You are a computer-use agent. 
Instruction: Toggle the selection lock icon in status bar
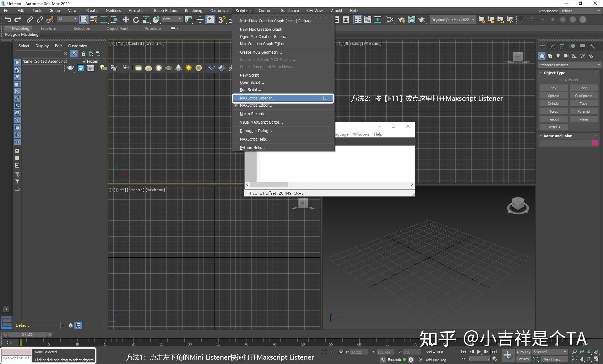pyautogui.click(x=333, y=352)
